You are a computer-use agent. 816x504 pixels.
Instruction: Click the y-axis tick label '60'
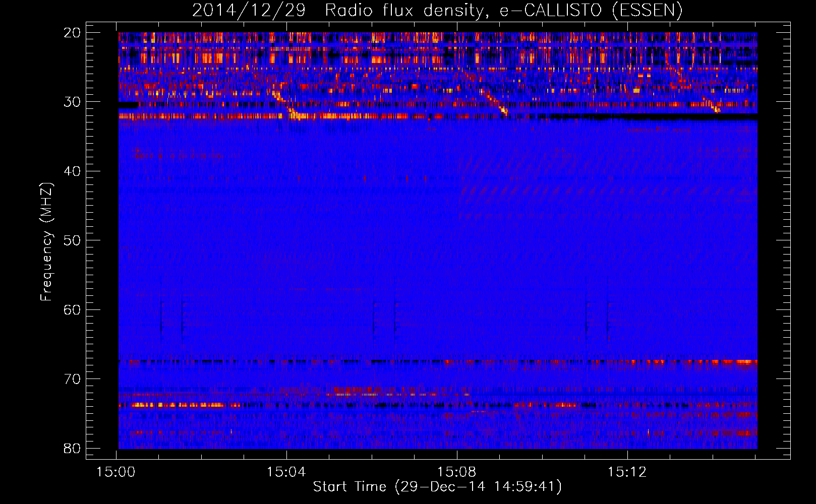72,309
